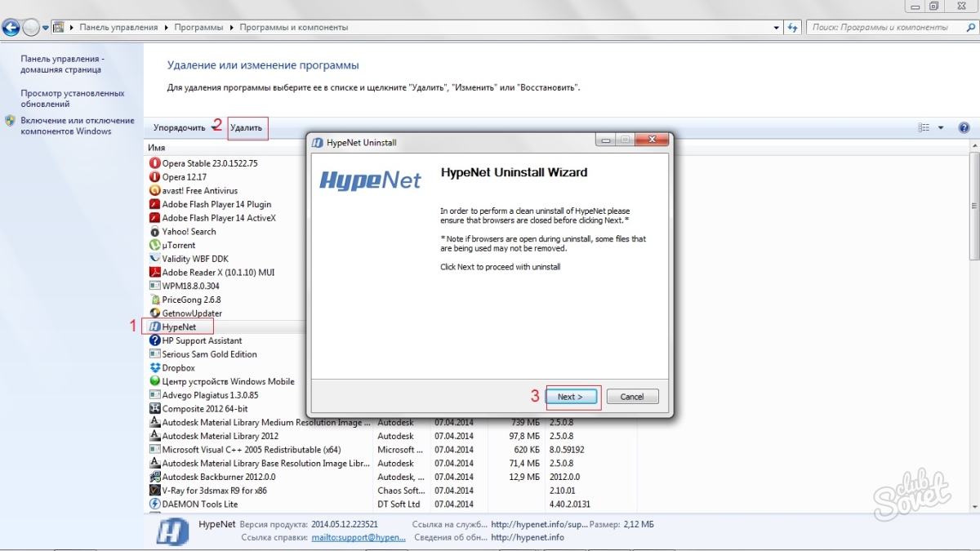Select Autodesk Material Library 2012 icon
Screen dimensions: 980x551
[155, 436]
